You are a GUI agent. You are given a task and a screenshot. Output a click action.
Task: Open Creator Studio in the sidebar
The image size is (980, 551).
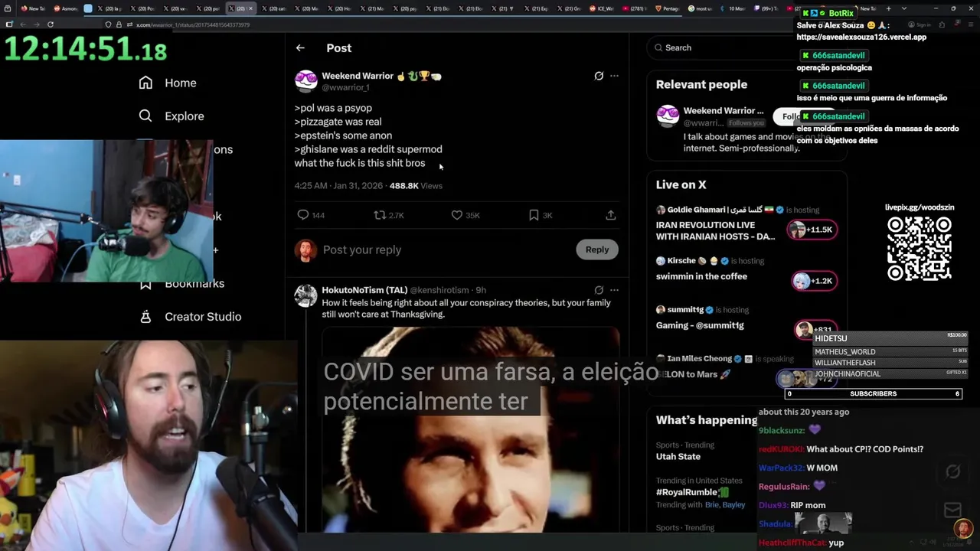point(203,317)
